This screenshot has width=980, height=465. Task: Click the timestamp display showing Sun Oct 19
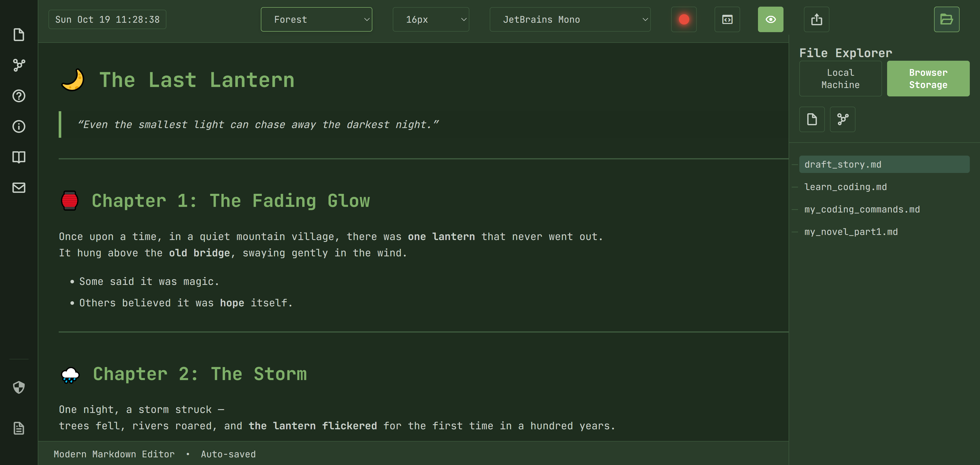[x=107, y=19]
